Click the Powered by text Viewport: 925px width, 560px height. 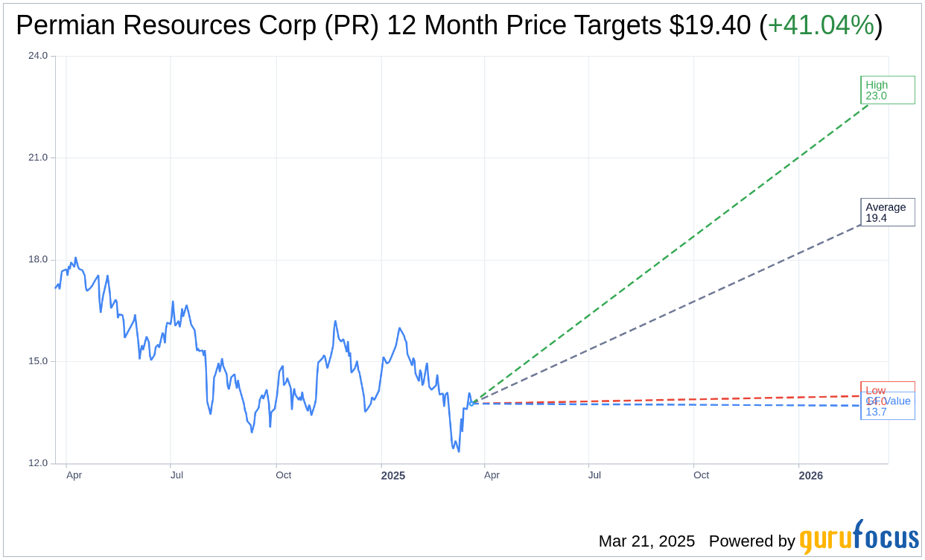[752, 541]
